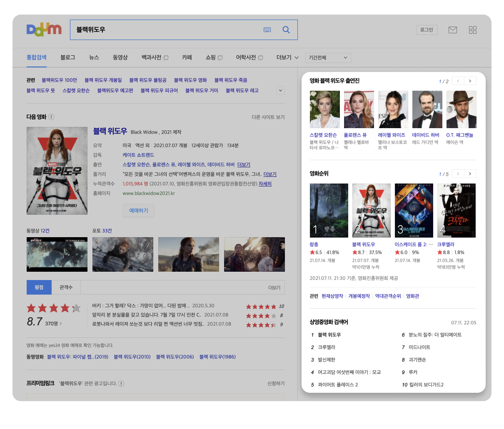The width and height of the screenshot is (504, 429).
Task: Click into the search field with 블랙위도우
Action: click(167, 30)
